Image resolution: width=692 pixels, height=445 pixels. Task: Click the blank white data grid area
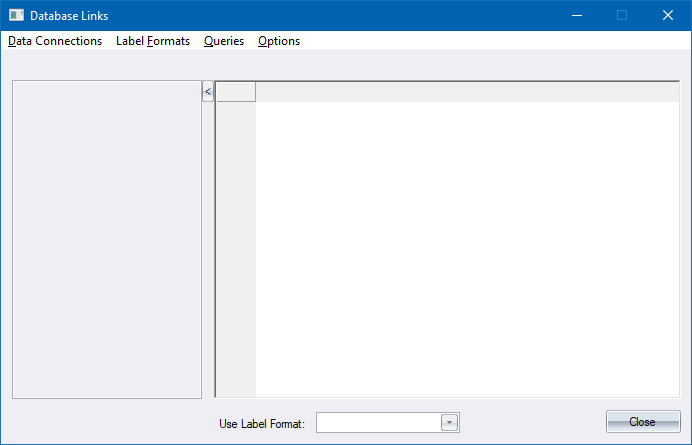466,248
